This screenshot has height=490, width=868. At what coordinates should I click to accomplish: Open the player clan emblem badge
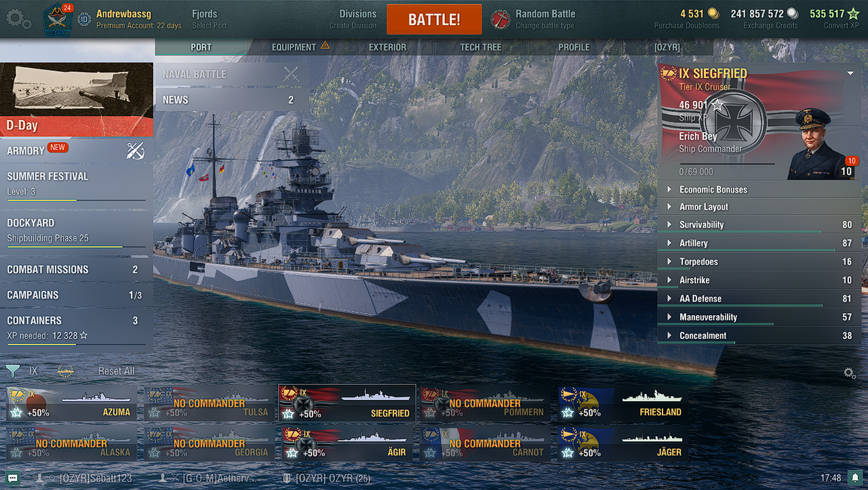(x=58, y=20)
